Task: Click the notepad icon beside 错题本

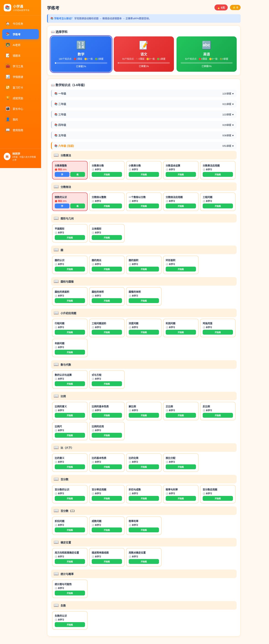Action: click(x=8, y=56)
